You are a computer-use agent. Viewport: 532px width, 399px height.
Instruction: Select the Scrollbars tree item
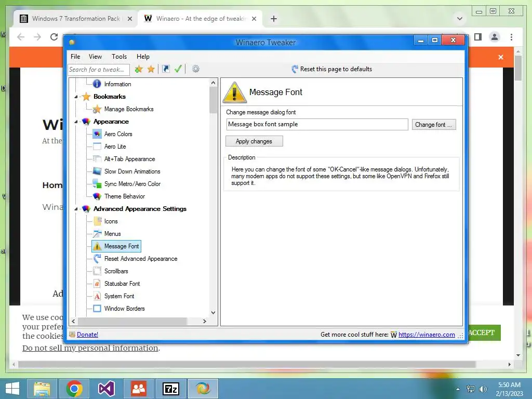coord(116,271)
